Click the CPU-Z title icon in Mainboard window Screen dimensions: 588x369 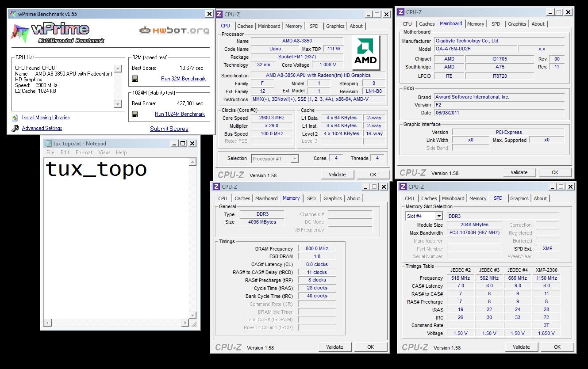click(x=400, y=12)
